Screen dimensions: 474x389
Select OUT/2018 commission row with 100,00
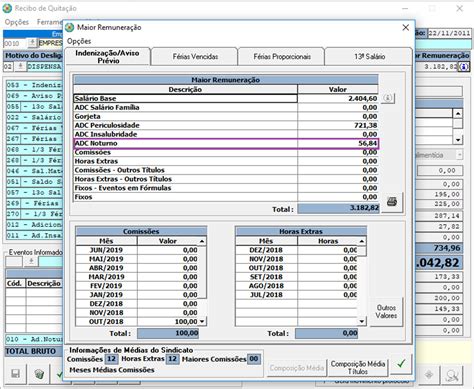(137, 322)
